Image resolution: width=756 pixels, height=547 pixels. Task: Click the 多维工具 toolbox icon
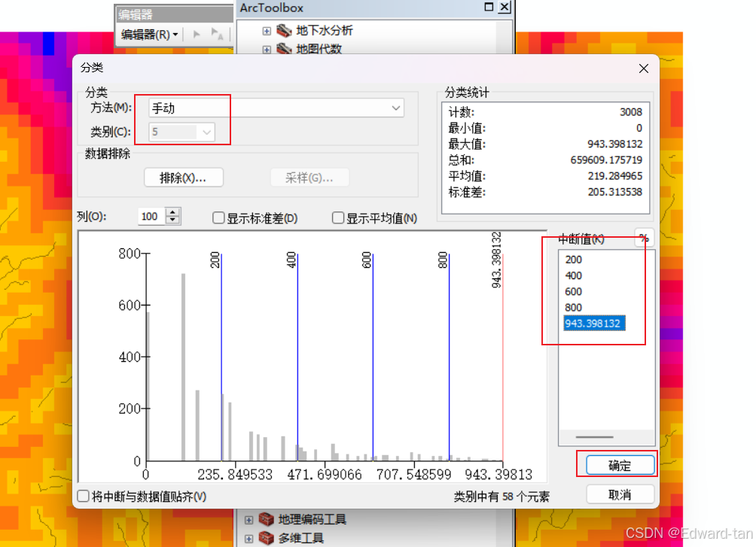coord(266,538)
